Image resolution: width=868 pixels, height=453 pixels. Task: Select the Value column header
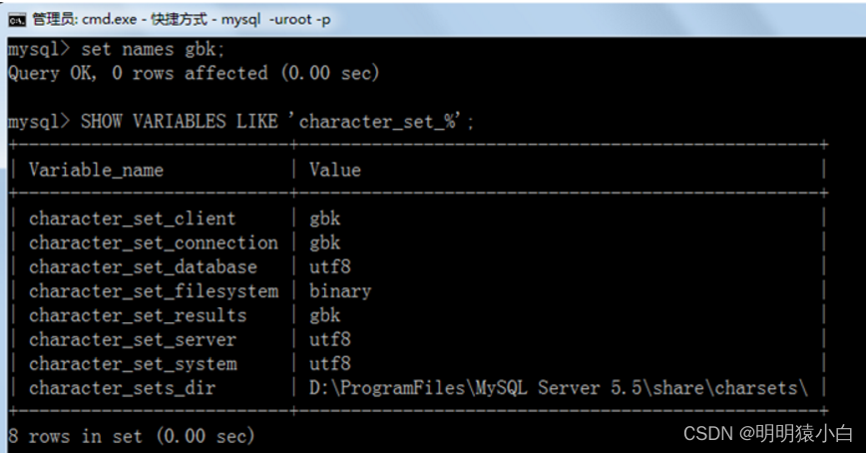pos(334,170)
